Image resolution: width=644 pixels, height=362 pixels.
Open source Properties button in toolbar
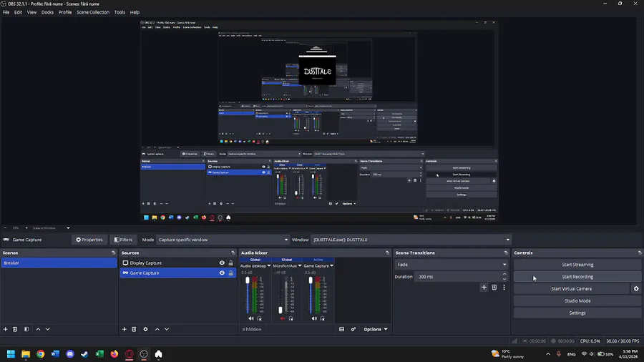coord(89,240)
